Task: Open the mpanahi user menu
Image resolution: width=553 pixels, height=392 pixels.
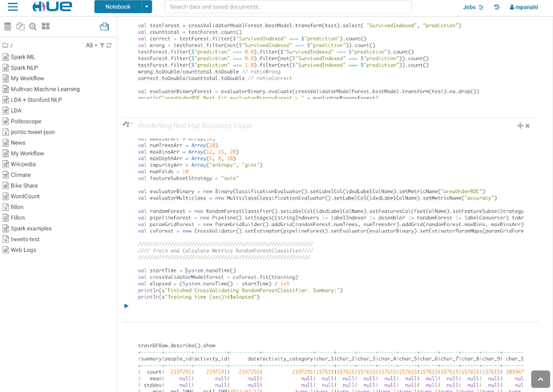Action: [523, 7]
